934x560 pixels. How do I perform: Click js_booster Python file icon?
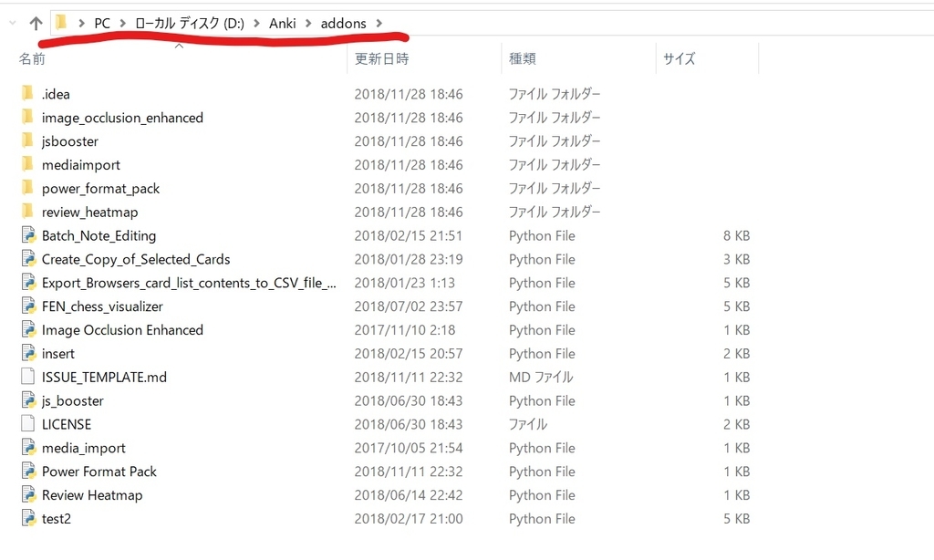coord(28,400)
